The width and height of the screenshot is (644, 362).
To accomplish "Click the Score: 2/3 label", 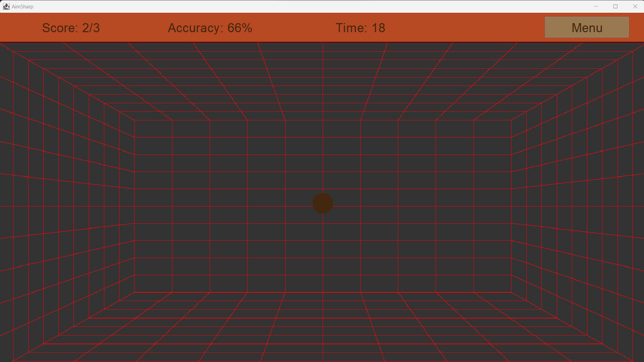I will tap(71, 28).
